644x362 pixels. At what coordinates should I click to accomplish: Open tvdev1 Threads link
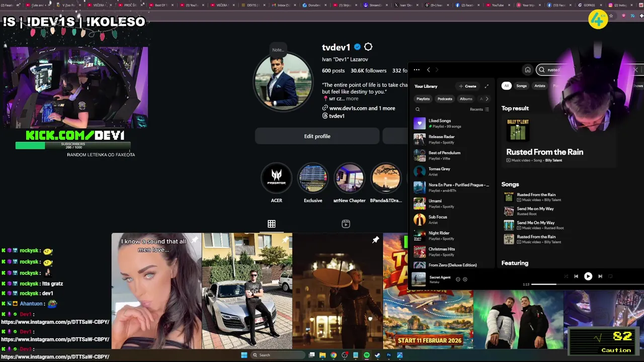333,116
